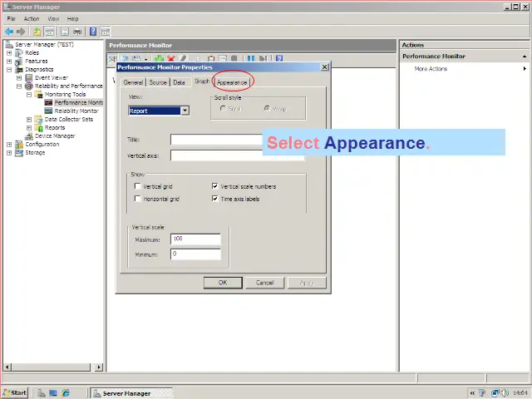Click the red Delete counter X icon
The image size is (532, 399).
point(171,58)
